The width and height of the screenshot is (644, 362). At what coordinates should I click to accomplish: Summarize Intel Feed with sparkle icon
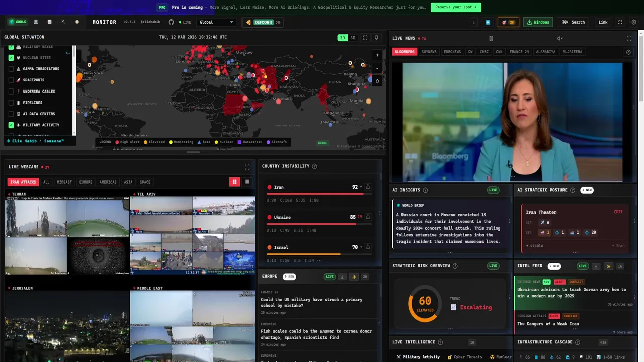(608, 266)
